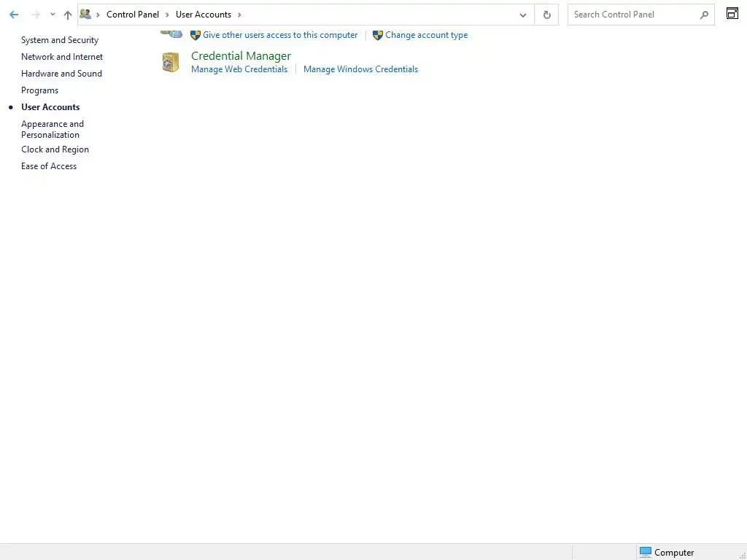Open Manage Web Credentials
This screenshot has width=747, height=560.
tap(239, 69)
